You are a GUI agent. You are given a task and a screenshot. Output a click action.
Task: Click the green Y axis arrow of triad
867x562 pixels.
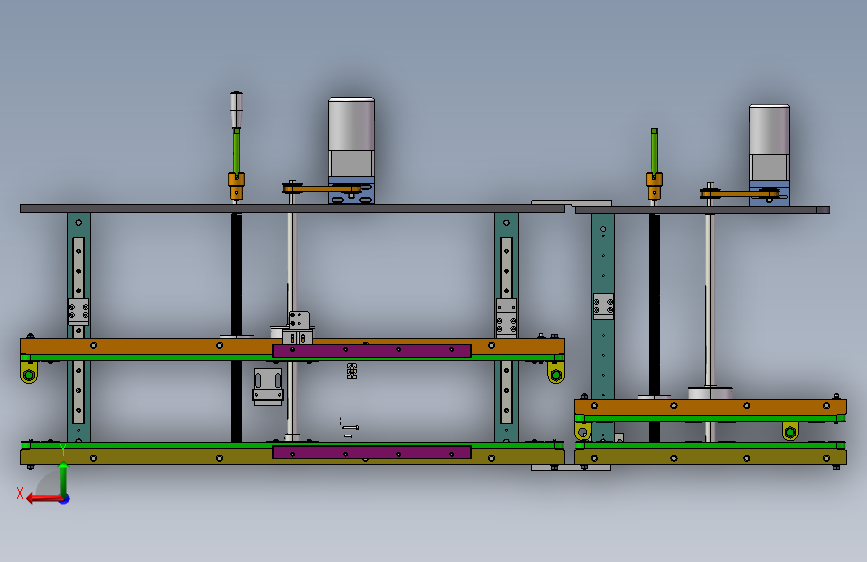point(64,478)
